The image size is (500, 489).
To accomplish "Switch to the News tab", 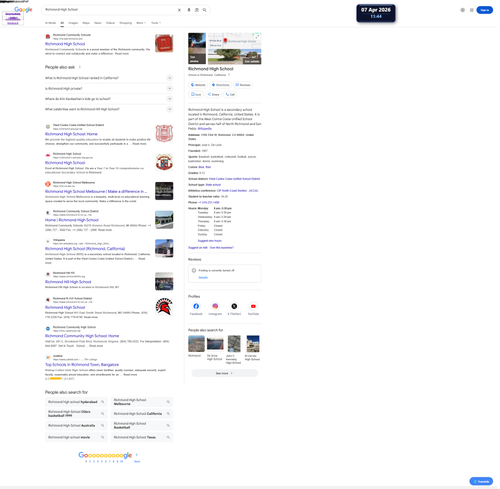I will pyautogui.click(x=98, y=23).
